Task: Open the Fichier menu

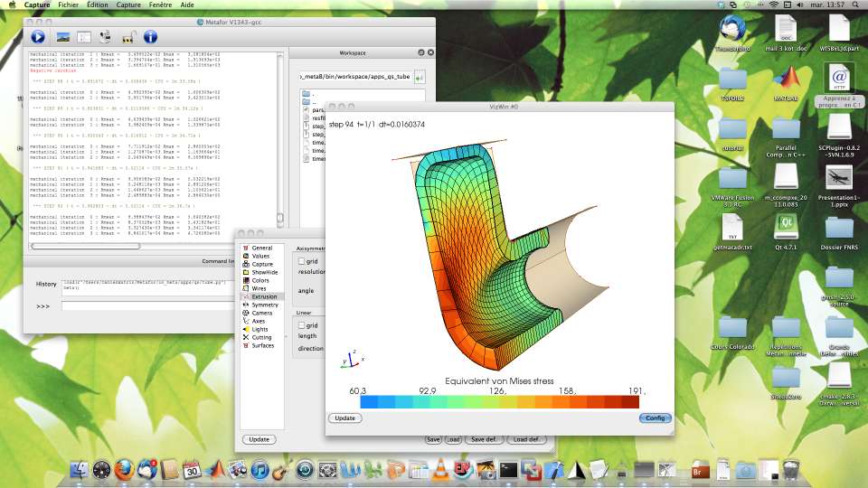Action: click(68, 5)
